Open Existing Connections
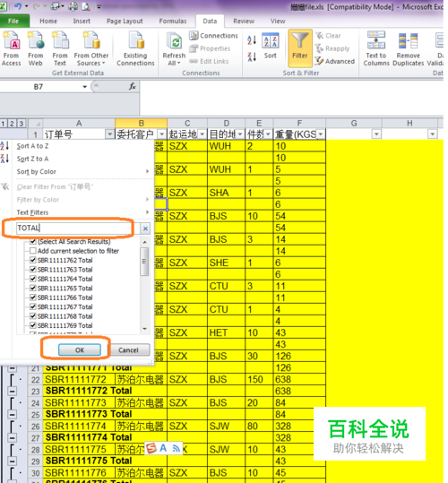 point(135,48)
